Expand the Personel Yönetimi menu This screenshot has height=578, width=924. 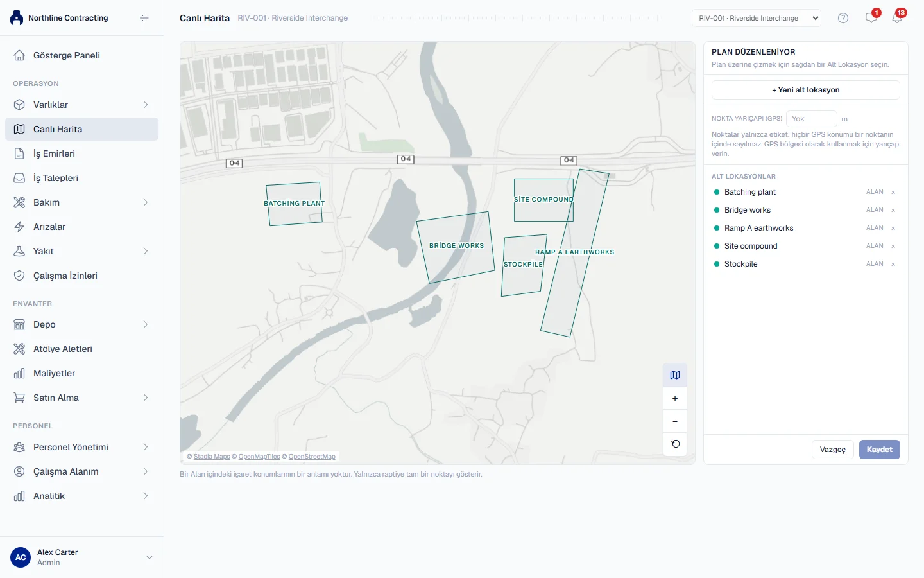(146, 447)
